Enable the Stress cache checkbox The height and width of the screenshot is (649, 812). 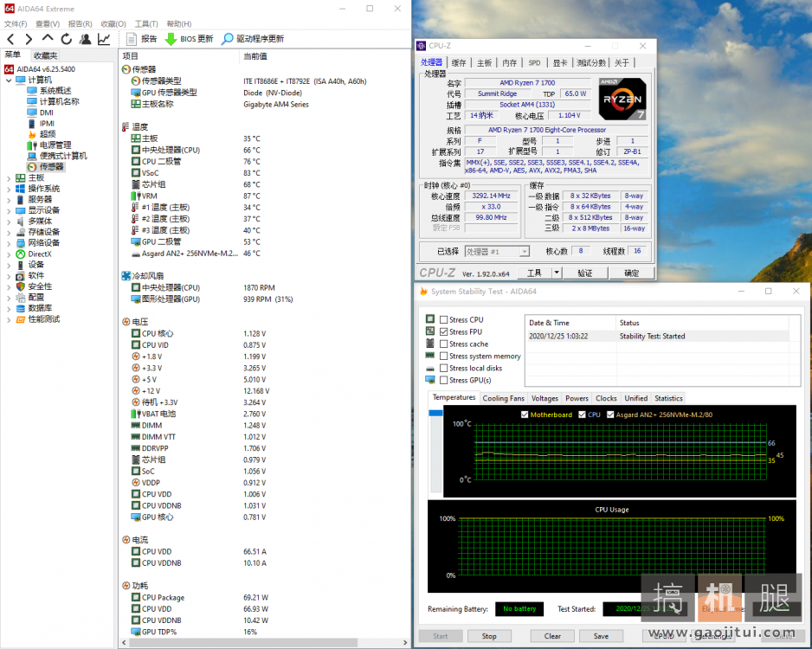tap(444, 344)
